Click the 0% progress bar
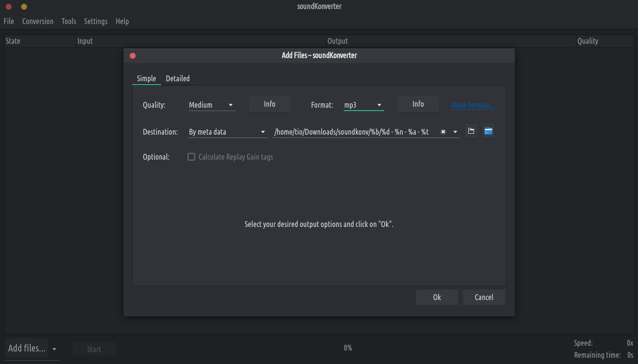This screenshot has height=364, width=638. coord(348,348)
